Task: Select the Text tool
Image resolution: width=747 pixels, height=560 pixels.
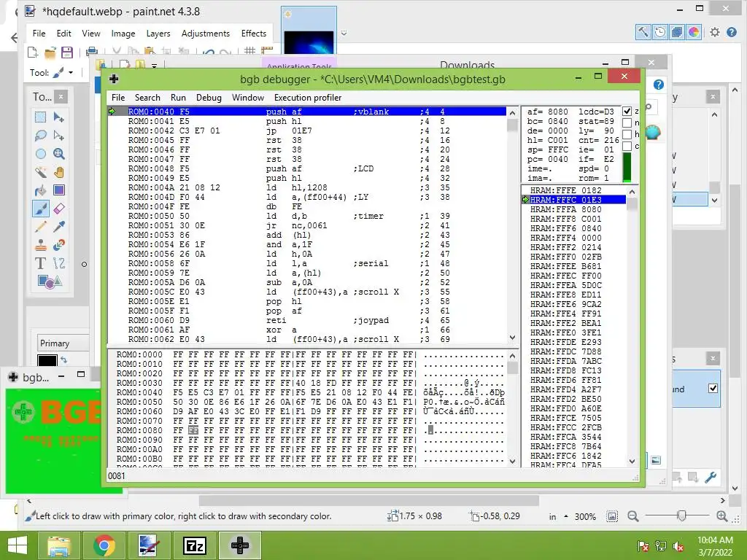Action: 41,263
